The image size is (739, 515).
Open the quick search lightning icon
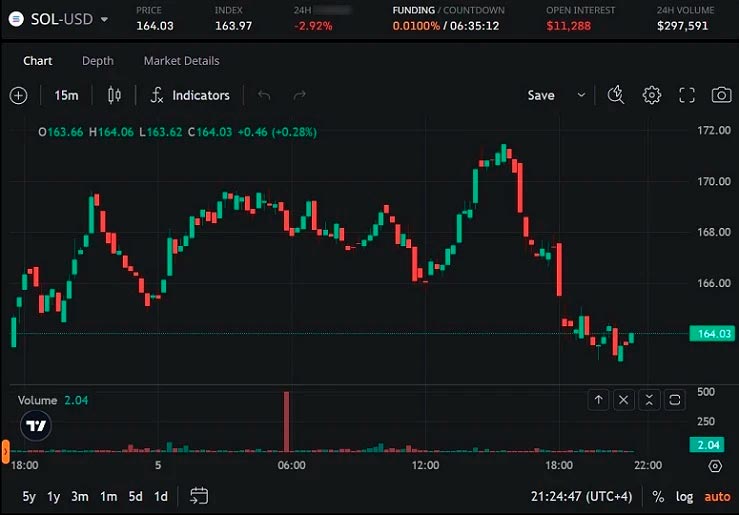pos(616,95)
